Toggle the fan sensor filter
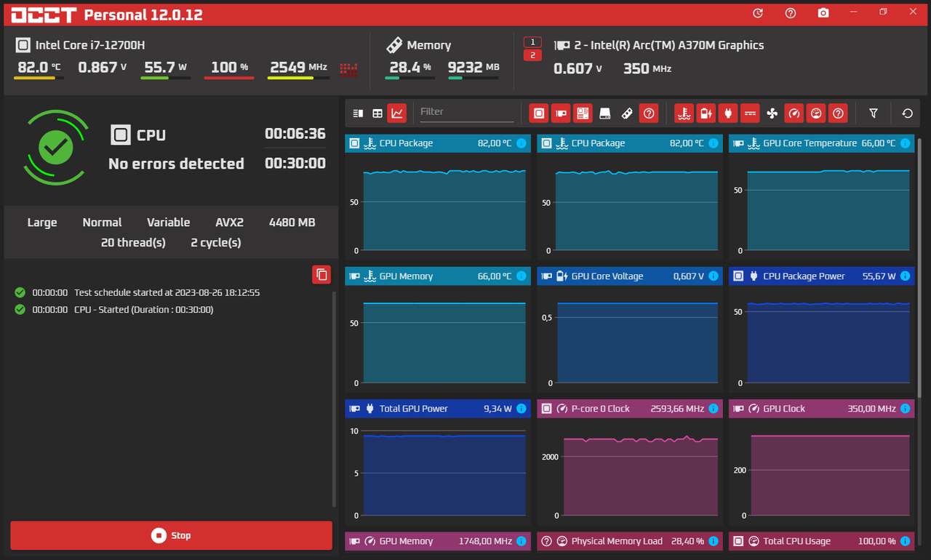The height and width of the screenshot is (560, 931). point(772,113)
